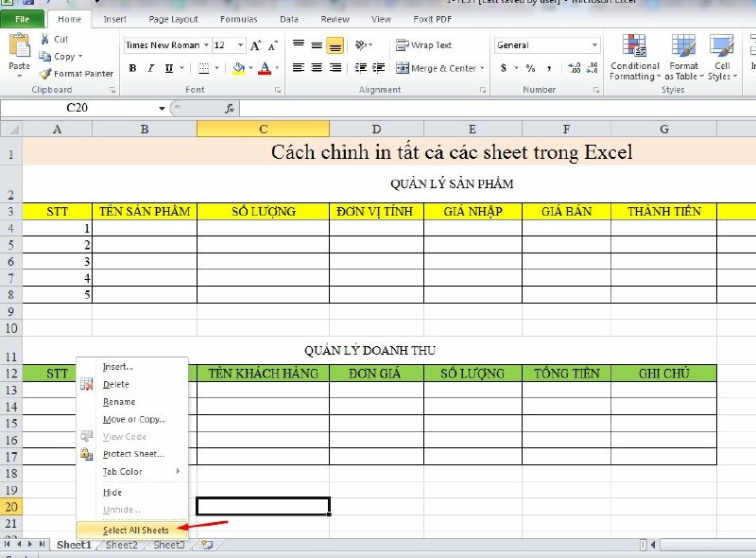Expand the Fill Color dropdown arrow
This screenshot has height=558, width=756.
[x=250, y=68]
